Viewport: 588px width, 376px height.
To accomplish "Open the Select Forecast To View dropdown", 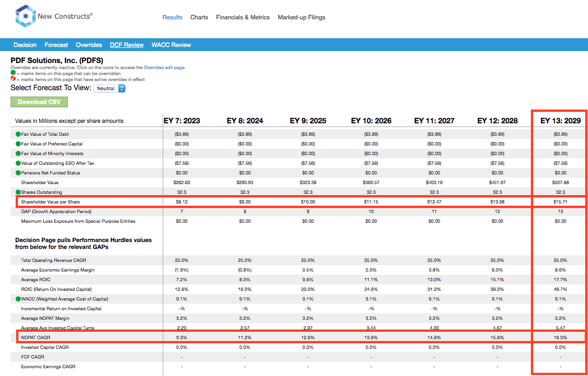I will click(x=110, y=88).
